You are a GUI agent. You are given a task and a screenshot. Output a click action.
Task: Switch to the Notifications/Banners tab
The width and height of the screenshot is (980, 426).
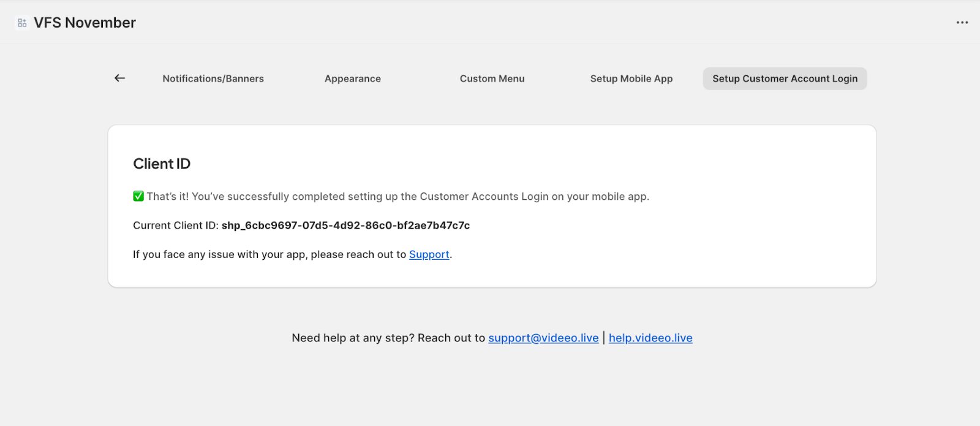click(x=213, y=78)
